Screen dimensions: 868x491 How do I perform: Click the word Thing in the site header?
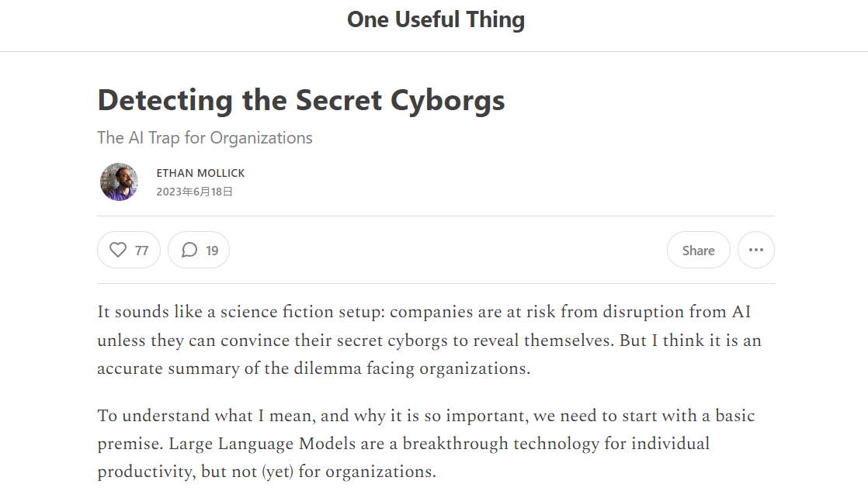pos(495,20)
